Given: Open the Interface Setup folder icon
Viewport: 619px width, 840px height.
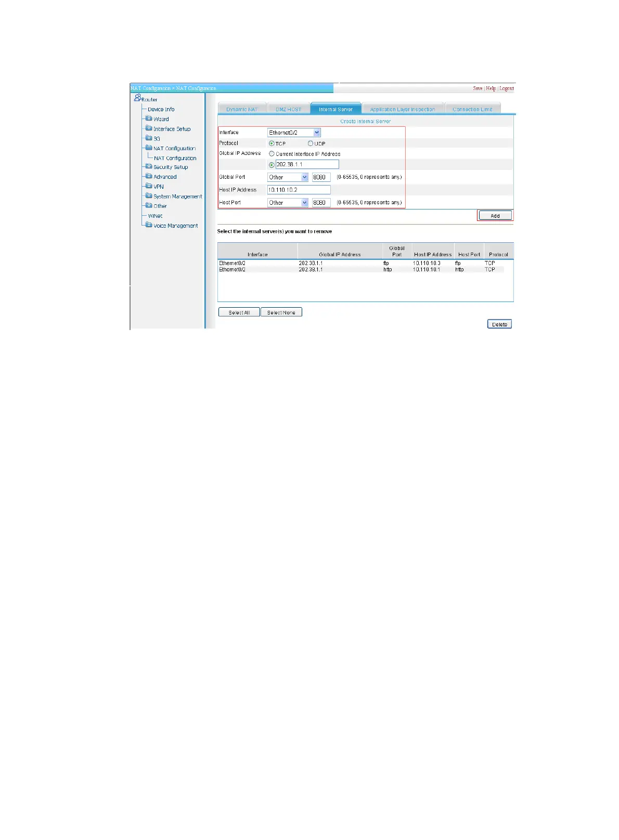Looking at the screenshot, I should (x=149, y=128).
